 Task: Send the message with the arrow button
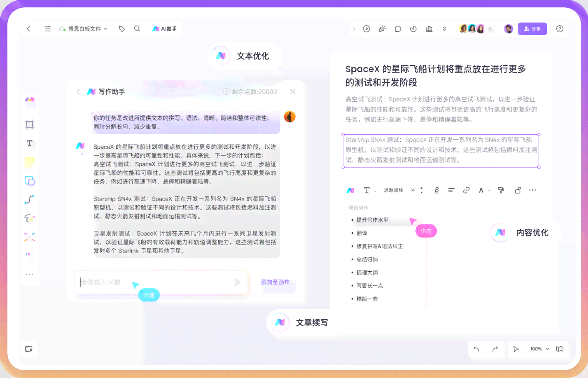click(x=238, y=282)
